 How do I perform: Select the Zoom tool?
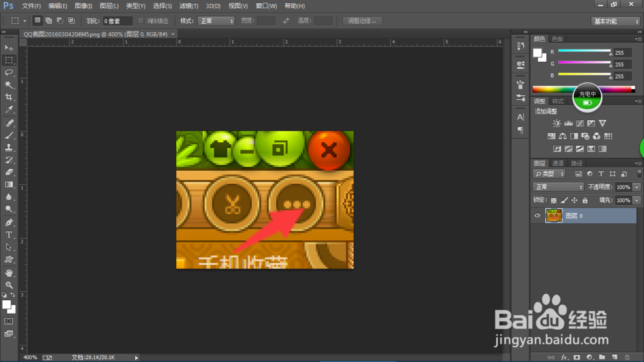point(8,285)
